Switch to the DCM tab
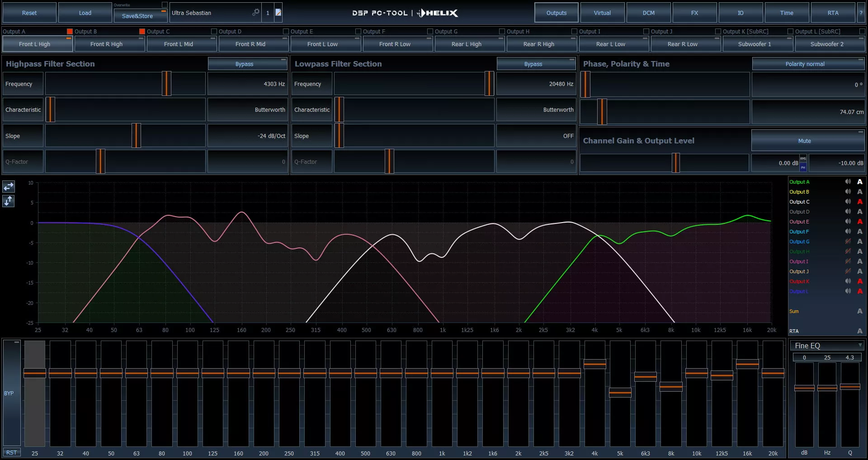The height and width of the screenshot is (460, 868). pos(648,12)
